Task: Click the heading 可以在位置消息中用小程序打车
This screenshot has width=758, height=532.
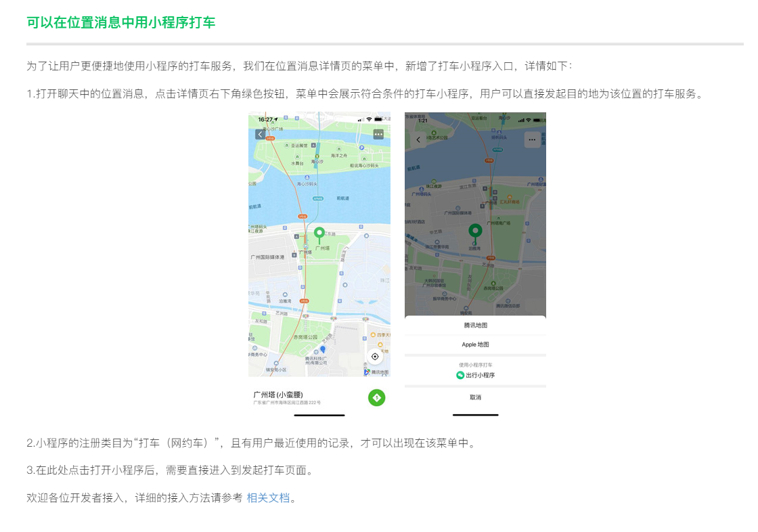Action: click(121, 22)
